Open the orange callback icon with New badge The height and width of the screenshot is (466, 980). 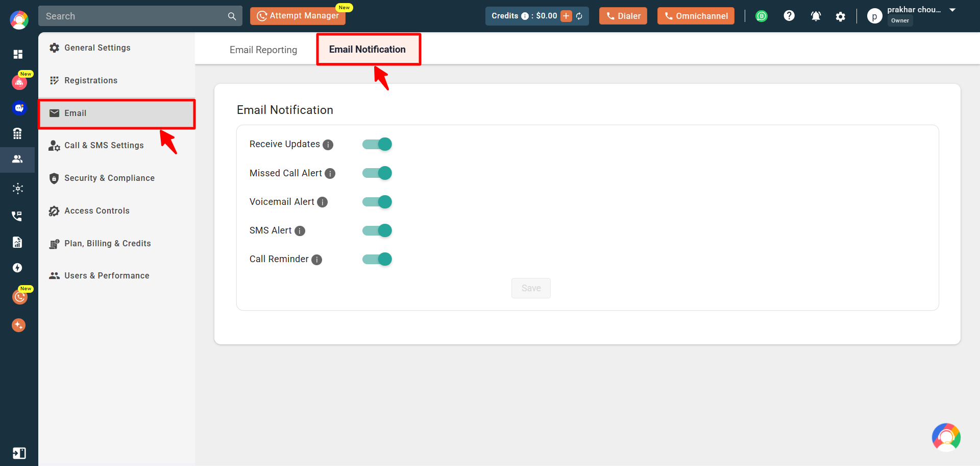pos(20,297)
